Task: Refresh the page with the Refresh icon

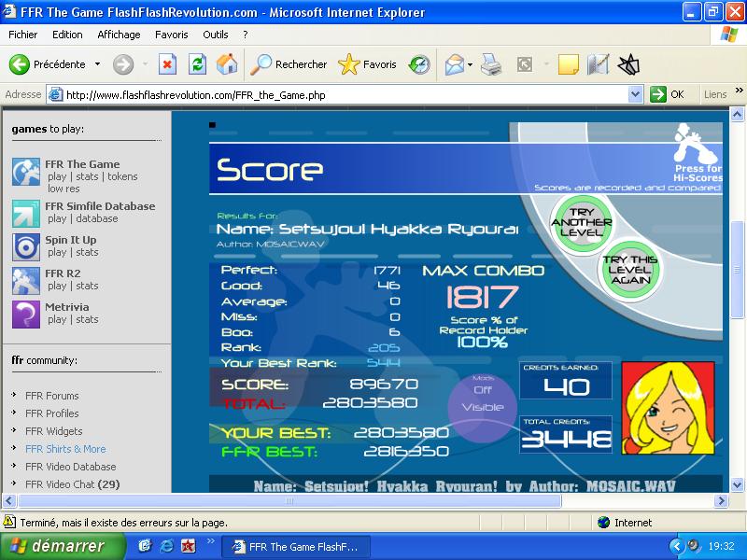Action: pyautogui.click(x=197, y=64)
